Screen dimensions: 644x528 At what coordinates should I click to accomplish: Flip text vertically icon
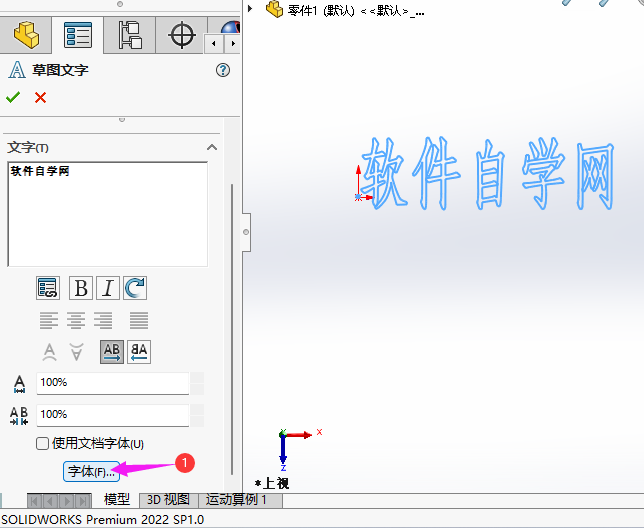(50, 352)
